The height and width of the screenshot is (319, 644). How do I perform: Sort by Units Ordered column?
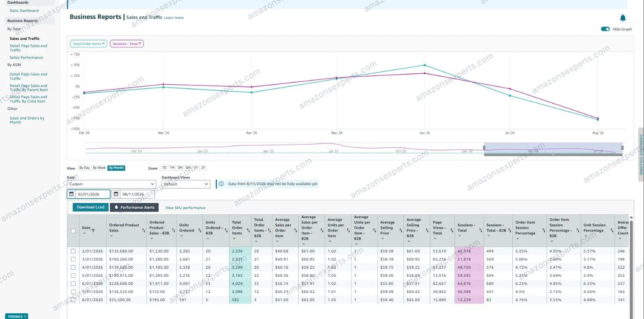coord(200,230)
